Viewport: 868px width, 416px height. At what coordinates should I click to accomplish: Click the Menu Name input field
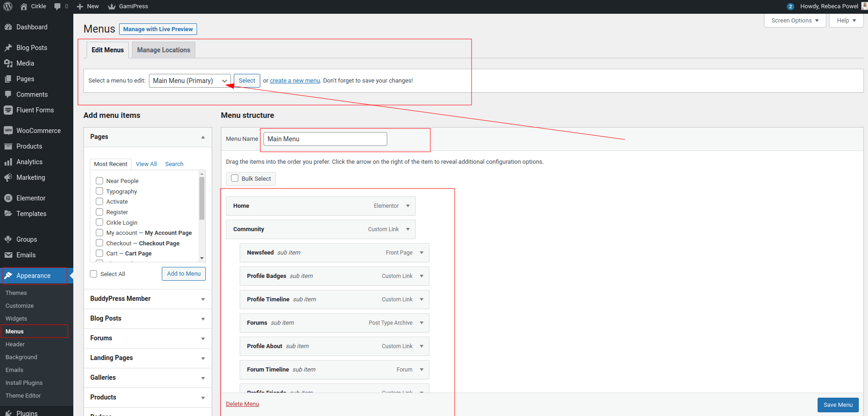point(325,139)
